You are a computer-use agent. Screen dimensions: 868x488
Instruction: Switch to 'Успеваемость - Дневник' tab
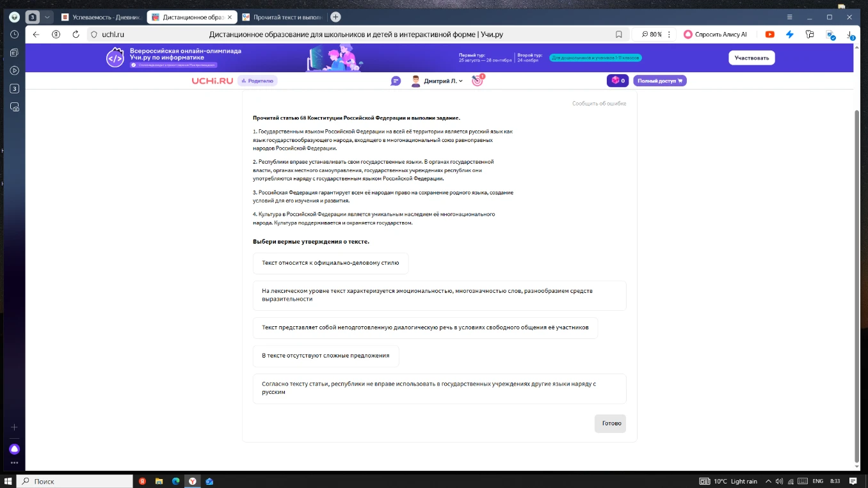click(100, 17)
